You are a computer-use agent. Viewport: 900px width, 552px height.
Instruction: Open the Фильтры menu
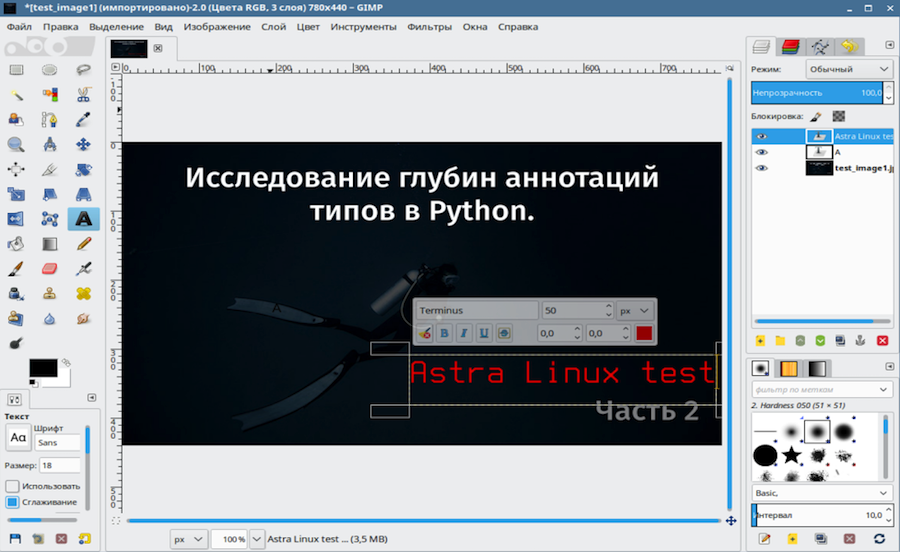[x=428, y=27]
